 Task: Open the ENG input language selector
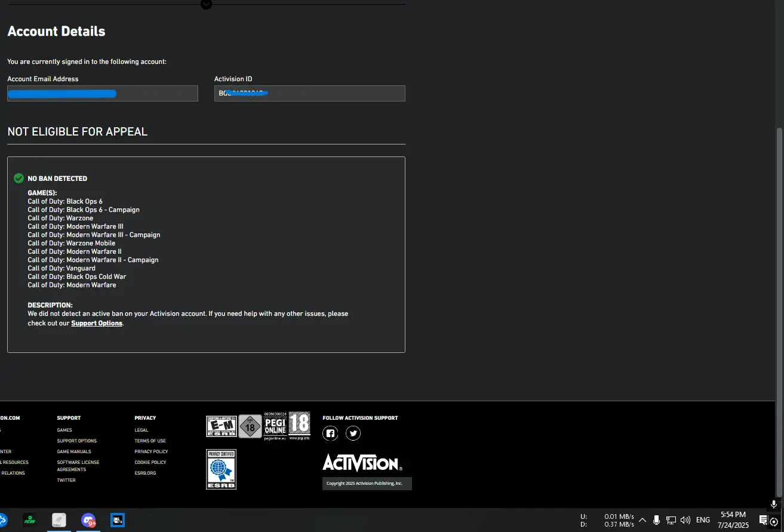(703, 520)
